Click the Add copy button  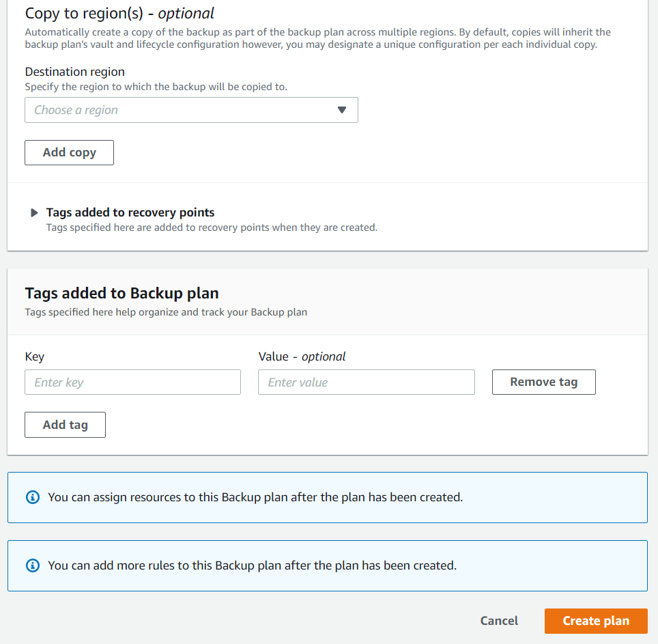(x=69, y=152)
